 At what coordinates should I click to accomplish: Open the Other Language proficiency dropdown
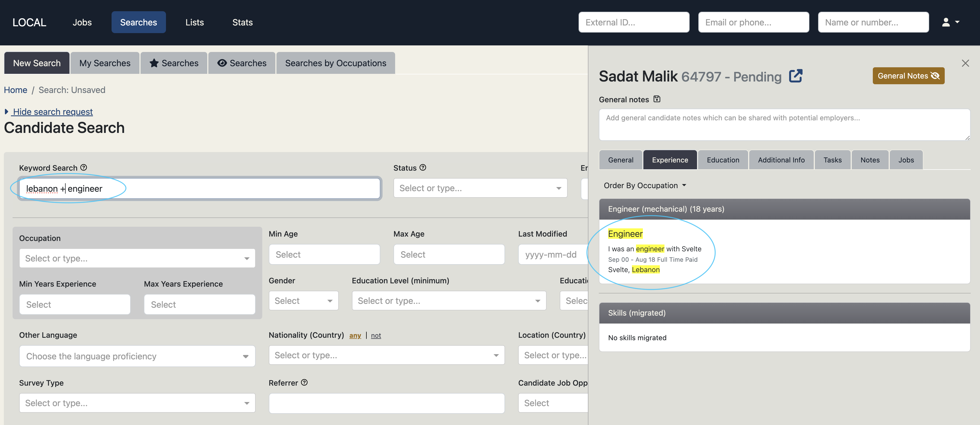pyautogui.click(x=137, y=356)
